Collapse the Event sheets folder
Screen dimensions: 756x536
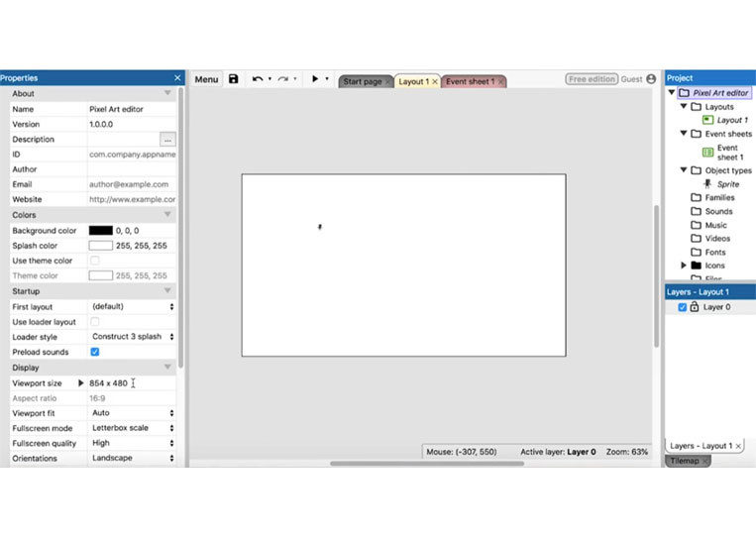point(684,133)
